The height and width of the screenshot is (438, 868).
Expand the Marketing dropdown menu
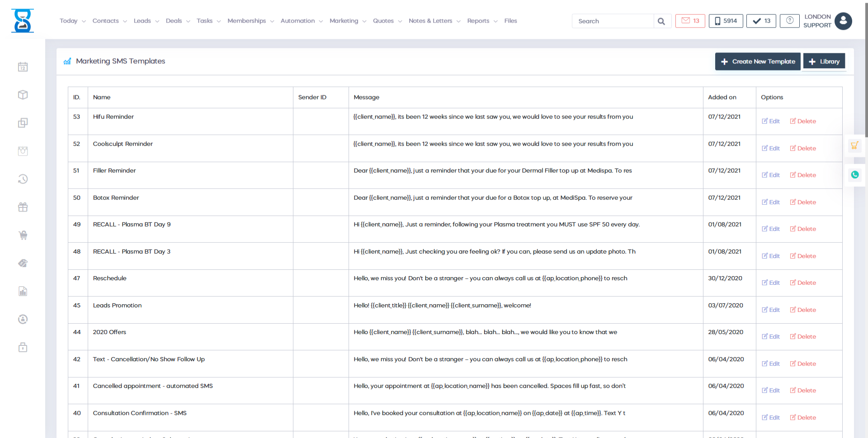click(x=347, y=21)
